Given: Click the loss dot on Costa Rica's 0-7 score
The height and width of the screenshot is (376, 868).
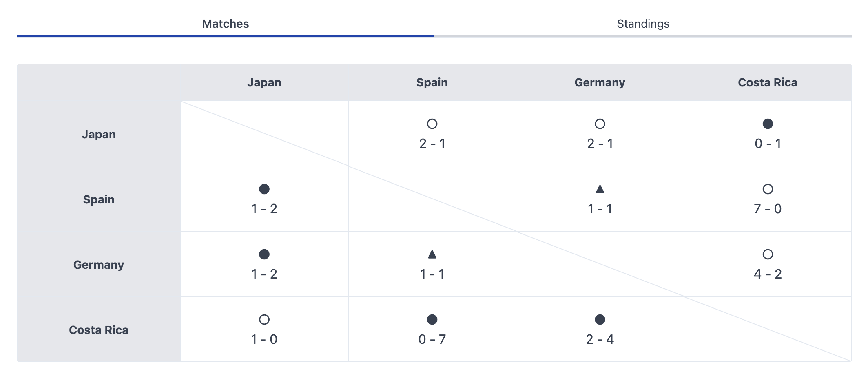Looking at the screenshot, I should click(x=432, y=320).
